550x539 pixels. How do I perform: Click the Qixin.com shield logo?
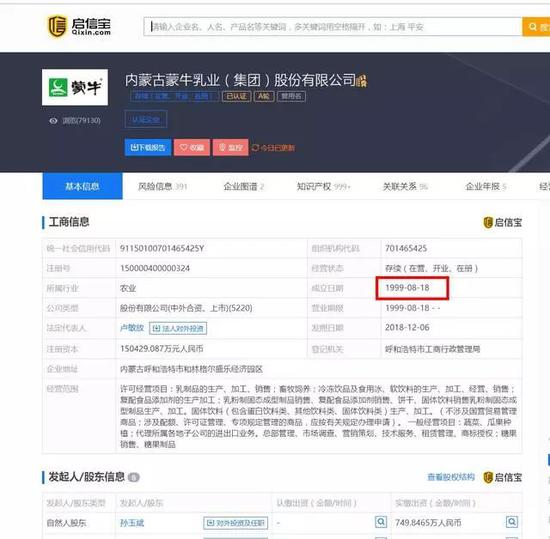click(57, 26)
